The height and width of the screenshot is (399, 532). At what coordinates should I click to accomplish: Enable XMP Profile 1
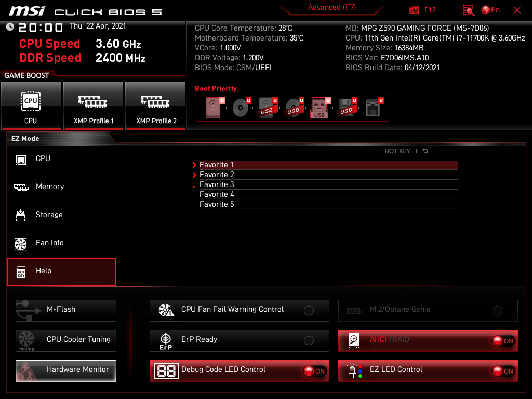pyautogui.click(x=94, y=105)
